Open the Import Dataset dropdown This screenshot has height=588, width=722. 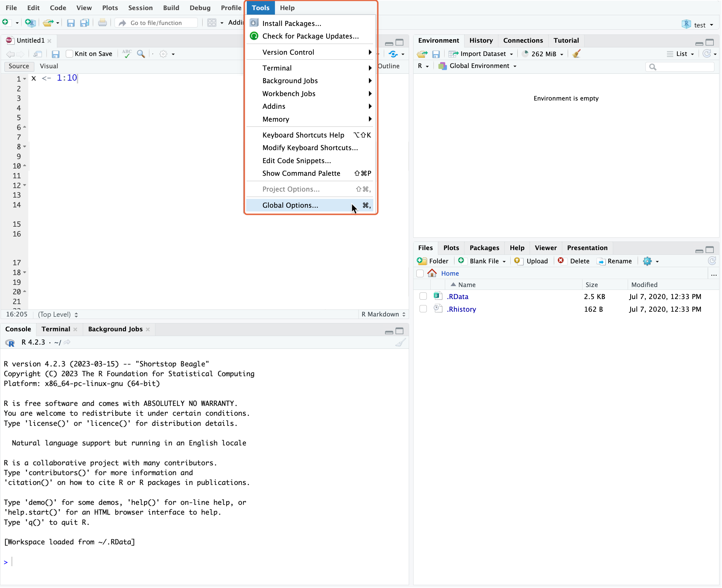coord(481,53)
